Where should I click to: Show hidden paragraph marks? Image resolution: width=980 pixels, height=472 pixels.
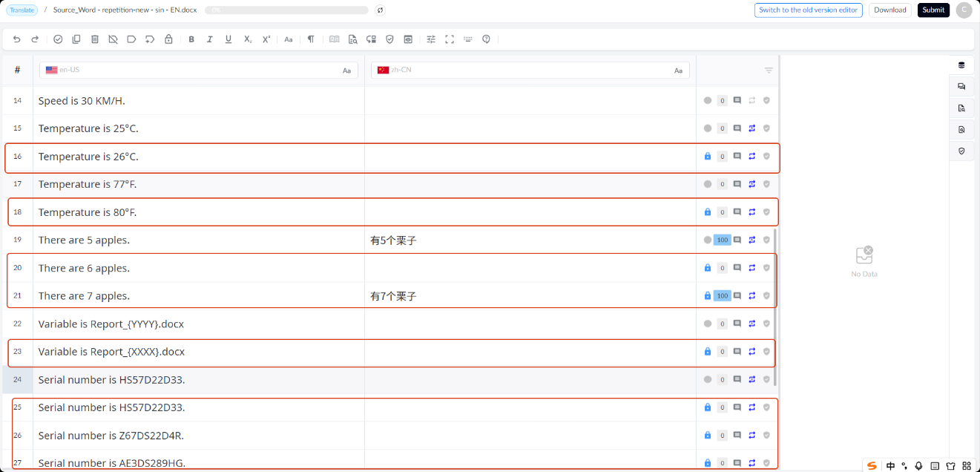point(311,39)
